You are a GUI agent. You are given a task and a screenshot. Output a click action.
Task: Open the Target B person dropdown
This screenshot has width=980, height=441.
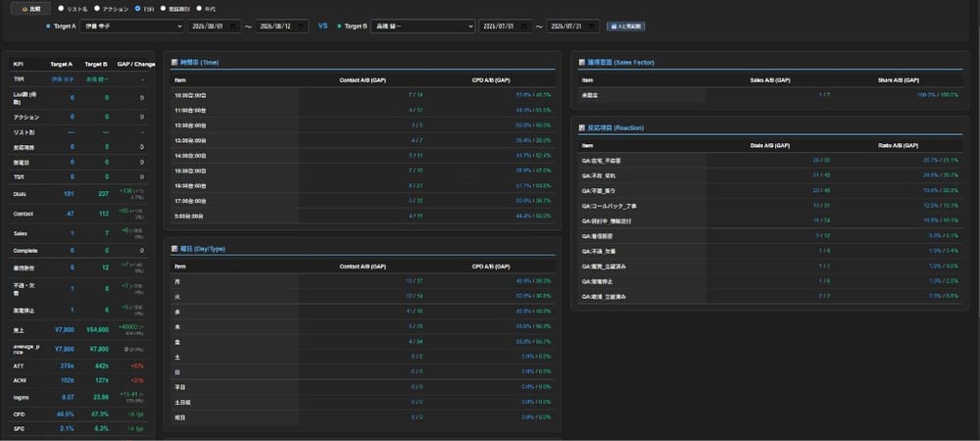point(422,26)
